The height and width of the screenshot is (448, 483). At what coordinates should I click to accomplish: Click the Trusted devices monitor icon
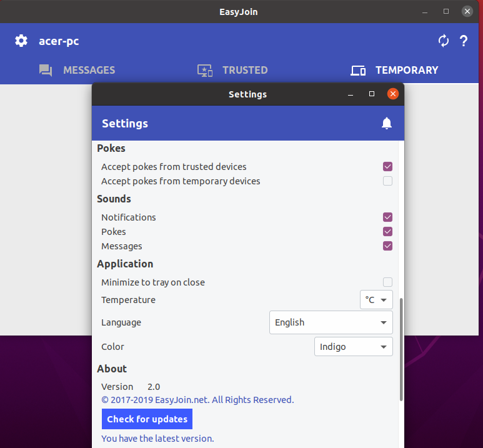(x=205, y=70)
